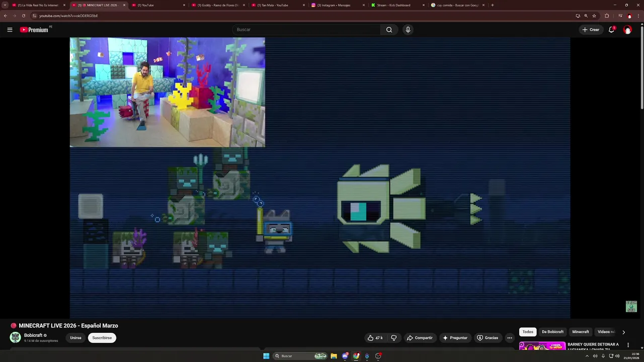Switch to Tan Mala - YouTube tab
The width and height of the screenshot is (644, 362).
click(278, 5)
